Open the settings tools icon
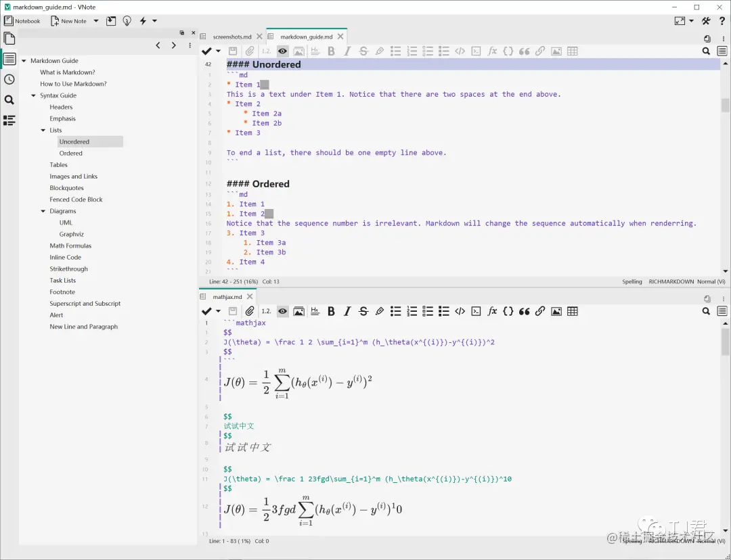Screen dimensions: 731x560 point(706,21)
